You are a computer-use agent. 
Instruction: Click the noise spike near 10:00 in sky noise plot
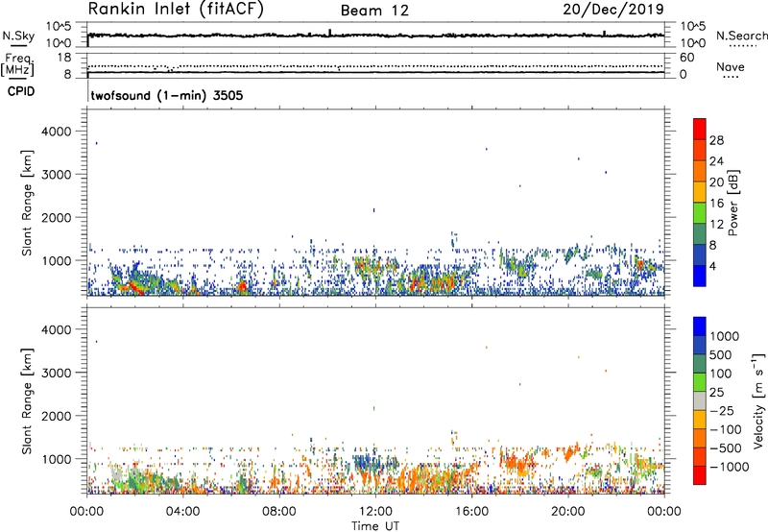(329, 33)
